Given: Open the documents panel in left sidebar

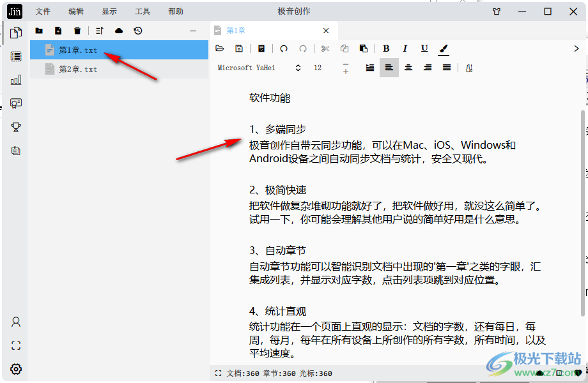Looking at the screenshot, I should [16, 33].
